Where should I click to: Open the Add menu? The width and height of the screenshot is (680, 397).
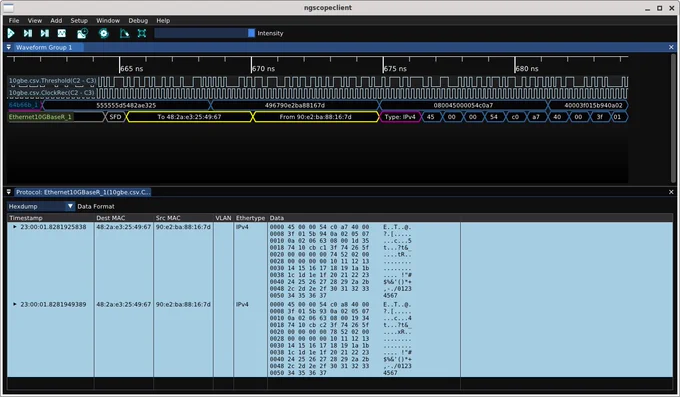pos(56,20)
